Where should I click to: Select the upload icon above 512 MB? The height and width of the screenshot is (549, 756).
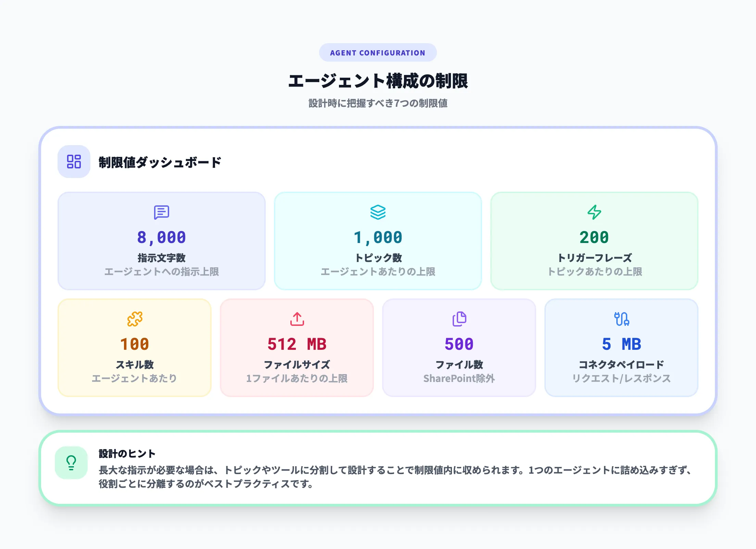coord(297,318)
